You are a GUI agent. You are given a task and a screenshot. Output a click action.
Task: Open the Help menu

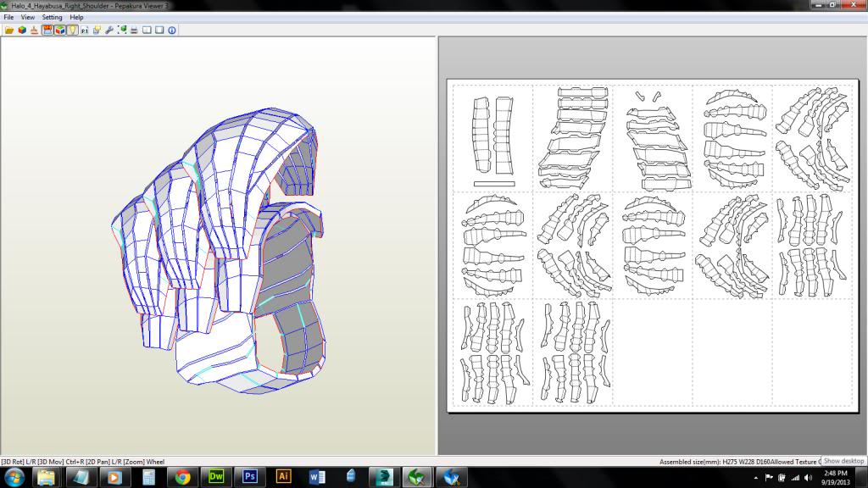tap(76, 17)
